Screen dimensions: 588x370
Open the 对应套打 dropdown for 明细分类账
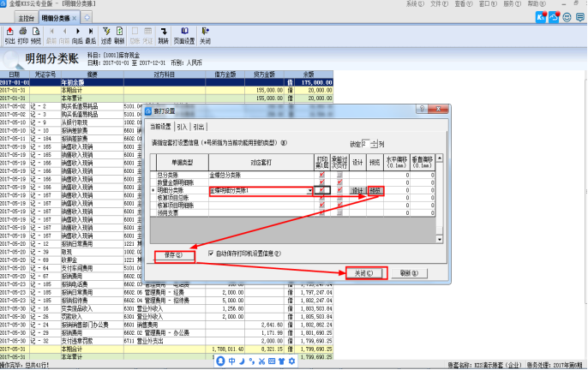[x=310, y=190]
